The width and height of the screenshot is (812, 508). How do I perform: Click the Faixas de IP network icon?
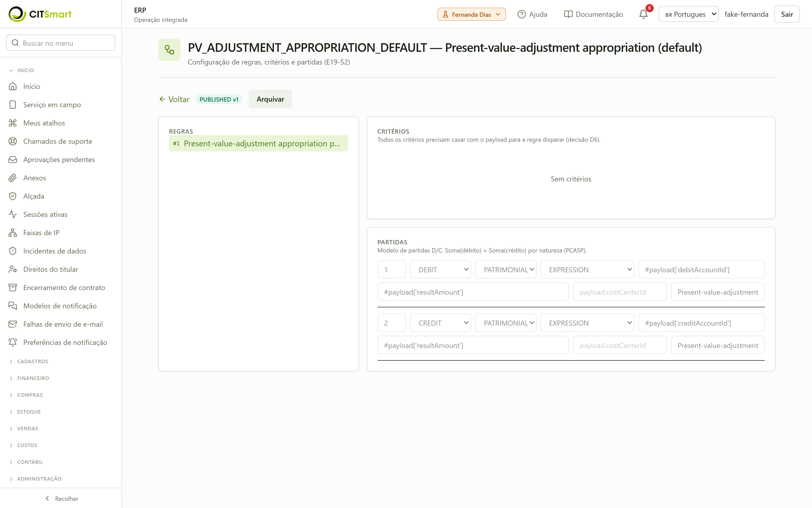point(13,233)
